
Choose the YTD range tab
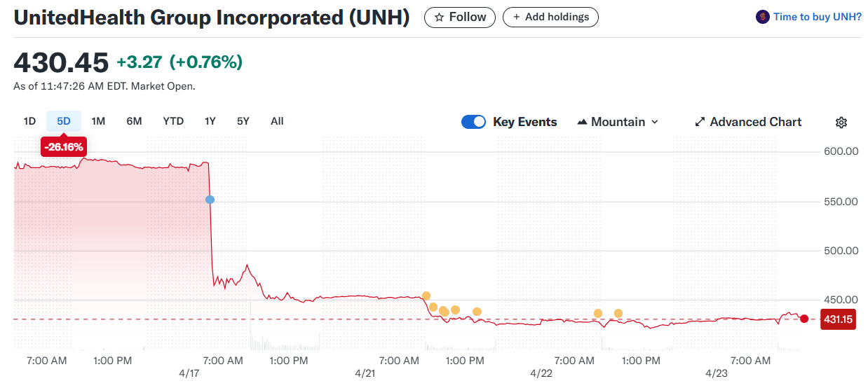(x=173, y=121)
